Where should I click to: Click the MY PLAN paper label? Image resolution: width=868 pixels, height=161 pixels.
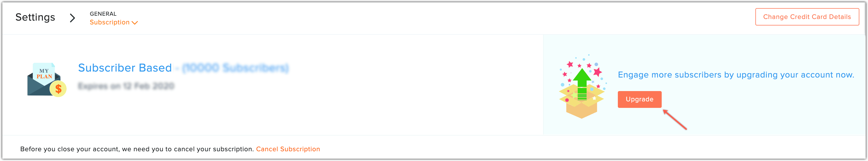44,73
